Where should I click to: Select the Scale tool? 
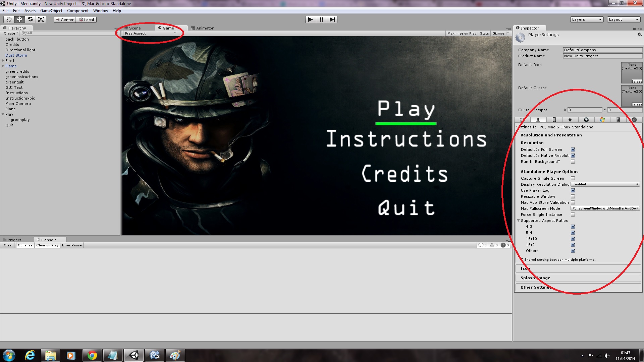[41, 19]
